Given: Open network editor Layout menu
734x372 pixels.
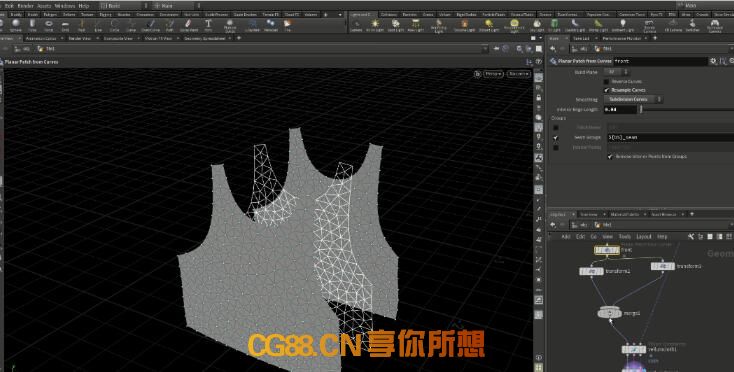Looking at the screenshot, I should pos(644,237).
